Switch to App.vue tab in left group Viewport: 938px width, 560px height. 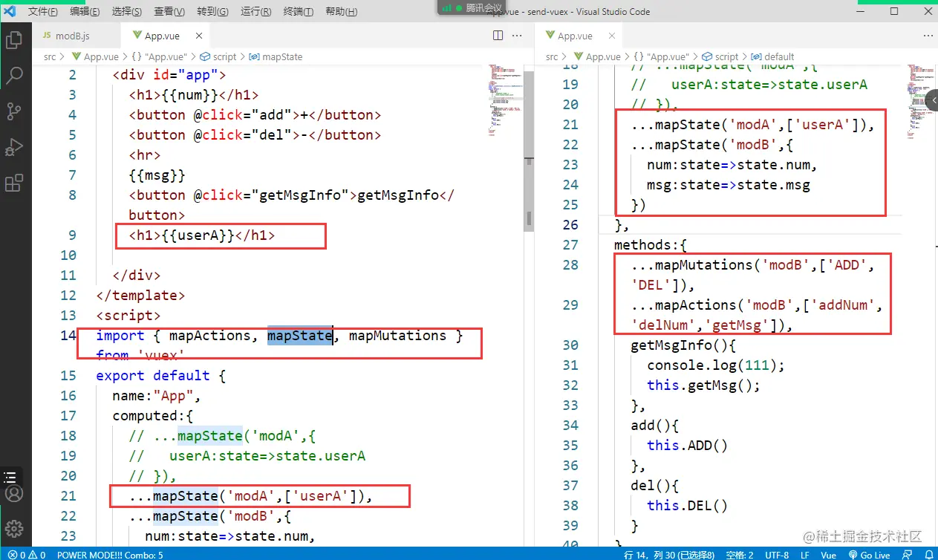(x=163, y=36)
